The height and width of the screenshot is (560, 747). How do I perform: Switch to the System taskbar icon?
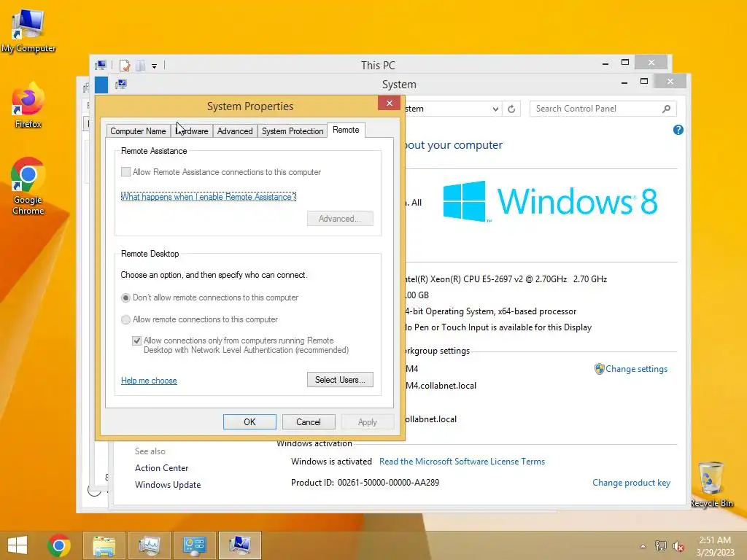pos(239,545)
